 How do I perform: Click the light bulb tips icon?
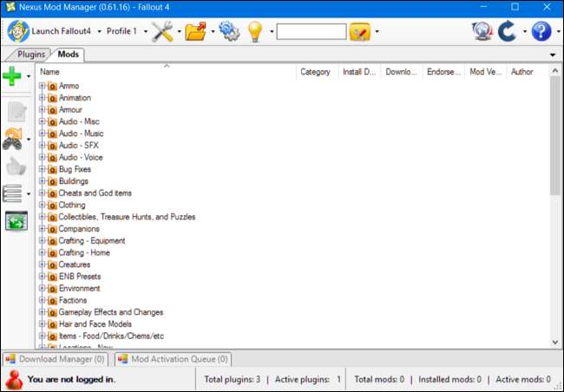256,32
